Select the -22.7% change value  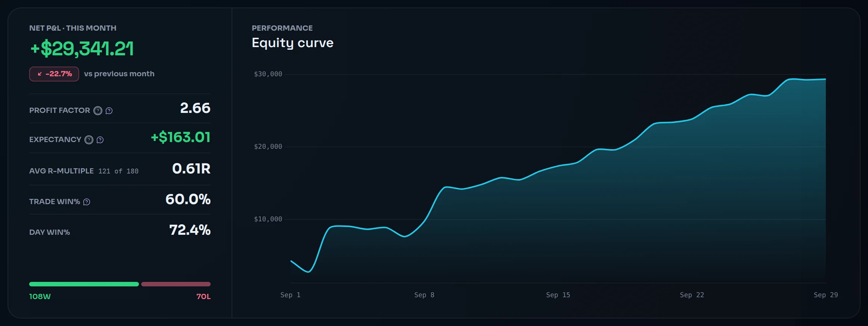coord(59,74)
